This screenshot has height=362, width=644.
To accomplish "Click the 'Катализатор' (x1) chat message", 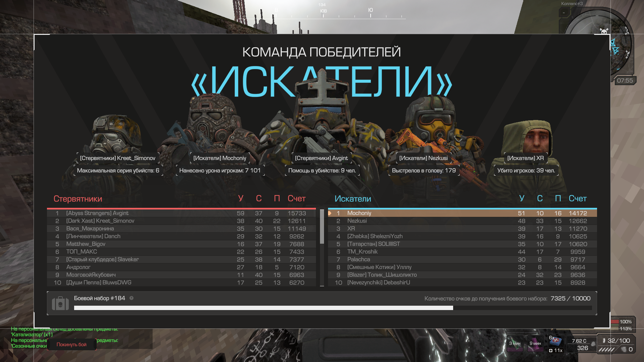I will [x=32, y=335].
